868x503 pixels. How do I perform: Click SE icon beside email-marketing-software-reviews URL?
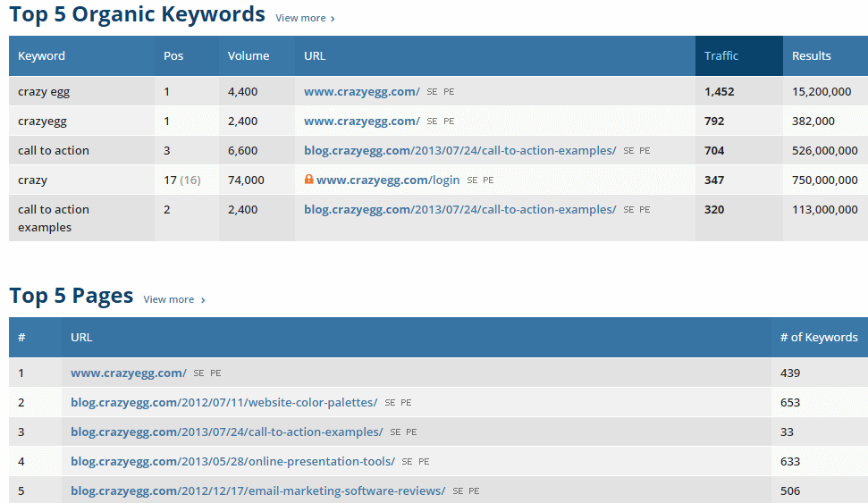[x=458, y=490]
